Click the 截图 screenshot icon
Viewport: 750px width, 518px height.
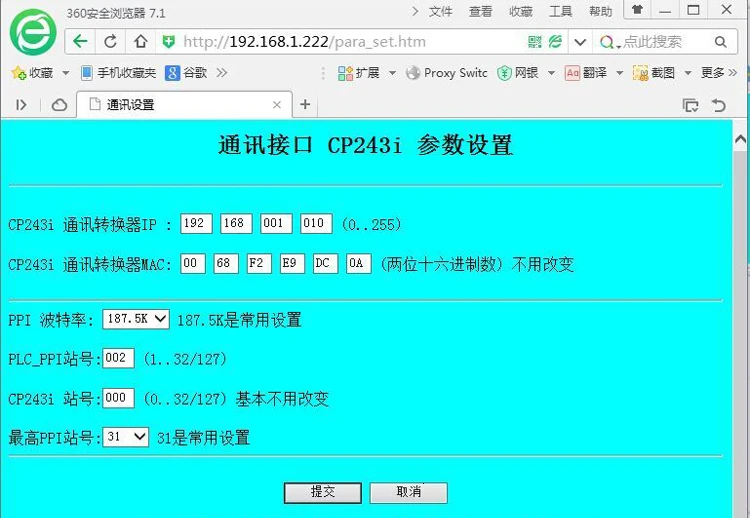point(640,73)
